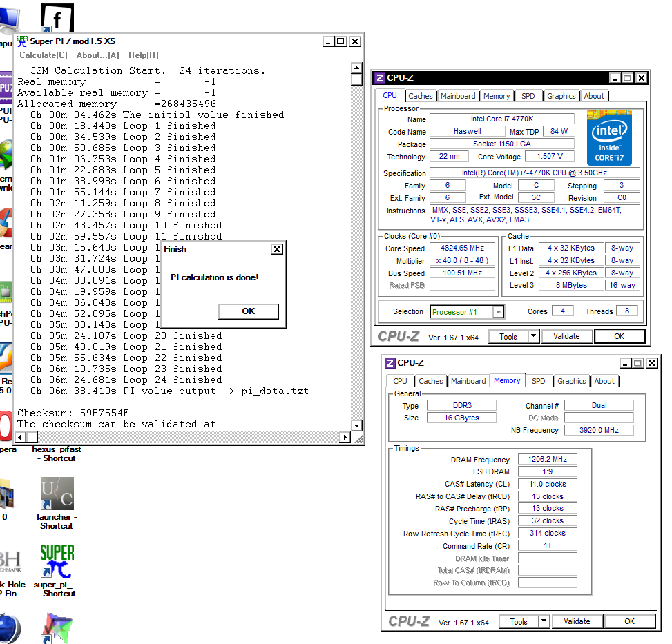Click Tools button in top CPU-Z
Image resolution: width=672 pixels, height=644 pixels.
508,337
